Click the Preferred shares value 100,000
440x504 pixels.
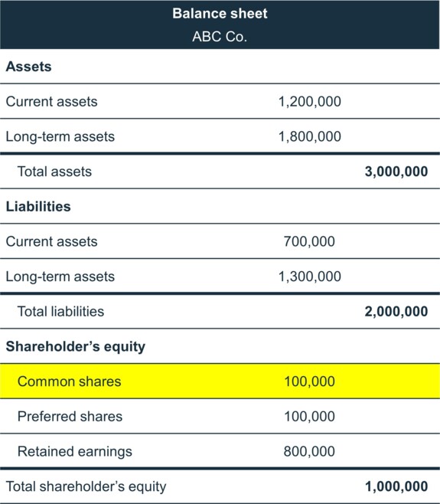(310, 417)
